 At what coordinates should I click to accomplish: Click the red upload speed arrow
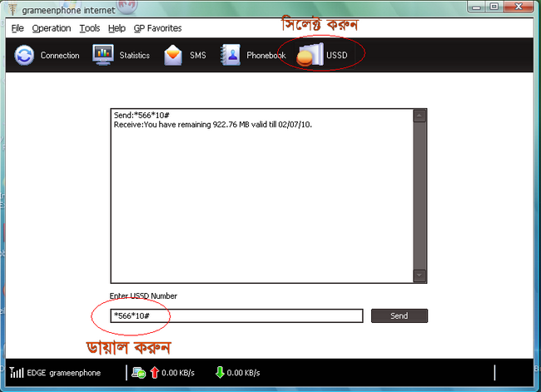point(155,373)
